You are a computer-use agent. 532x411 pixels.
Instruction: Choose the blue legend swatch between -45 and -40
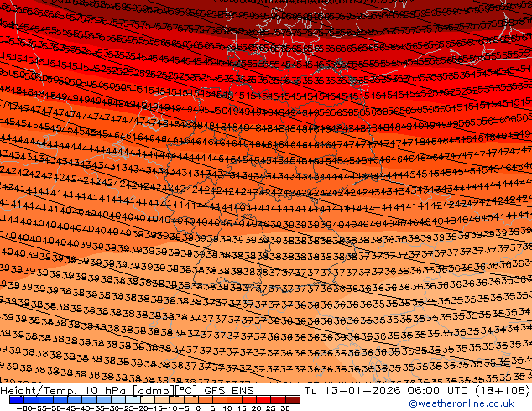click(75, 400)
